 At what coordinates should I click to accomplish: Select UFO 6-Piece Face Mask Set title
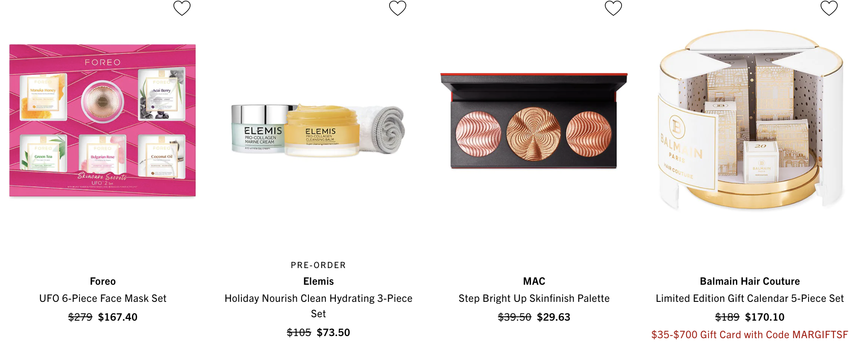(103, 298)
